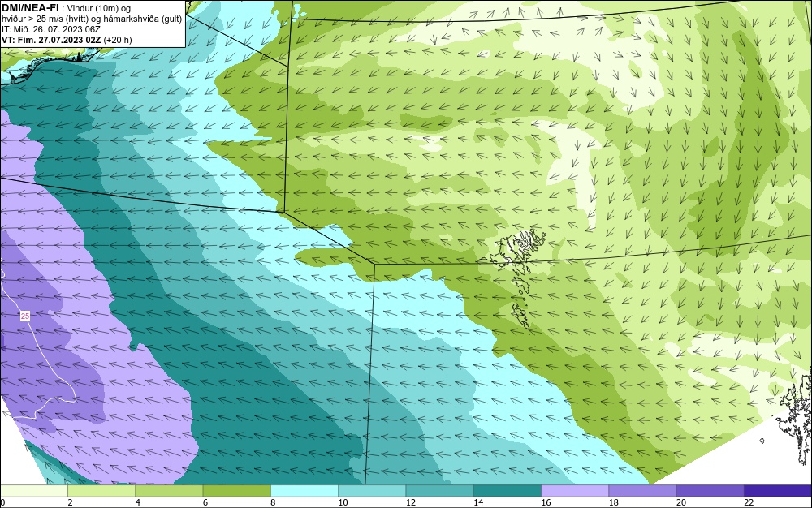
Task: Click the 14–16 m/s dark teal swatch
Action: point(508,491)
